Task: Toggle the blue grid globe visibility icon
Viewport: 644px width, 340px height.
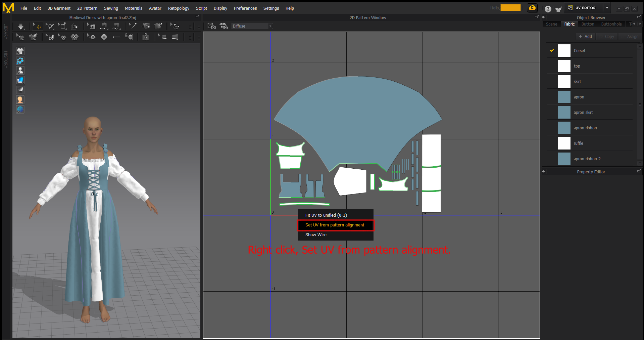Action: click(x=20, y=110)
